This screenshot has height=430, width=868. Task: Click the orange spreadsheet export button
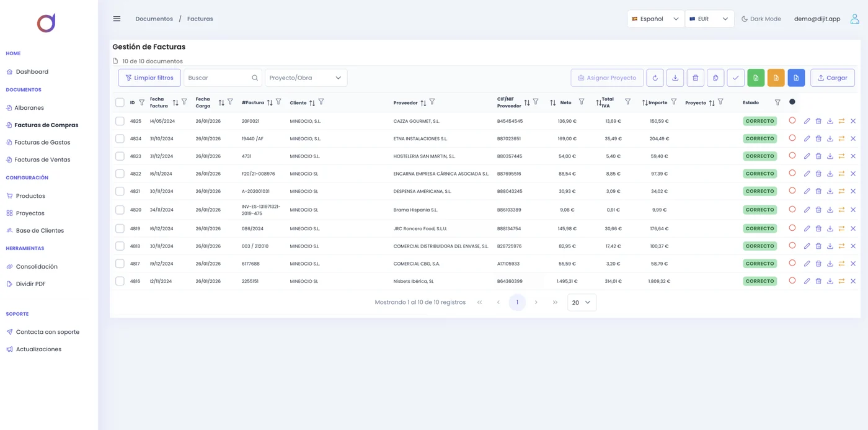(776, 78)
